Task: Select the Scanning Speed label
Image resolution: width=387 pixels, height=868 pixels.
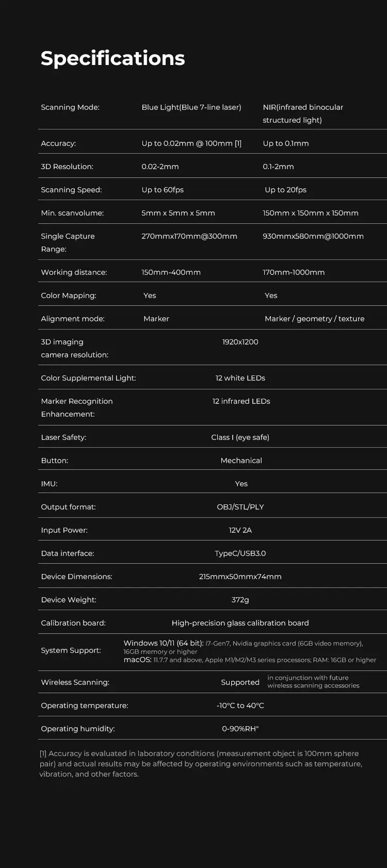Action: pyautogui.click(x=71, y=190)
